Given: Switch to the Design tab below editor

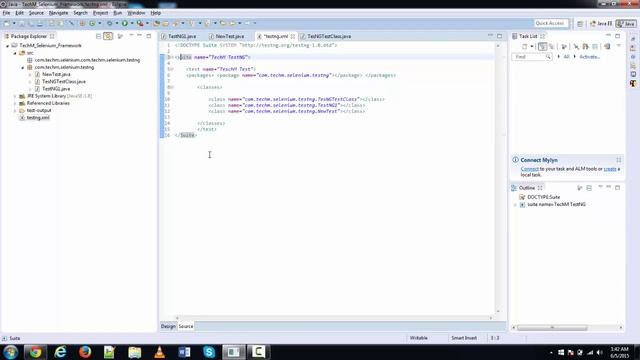Looking at the screenshot, I should coord(168,327).
